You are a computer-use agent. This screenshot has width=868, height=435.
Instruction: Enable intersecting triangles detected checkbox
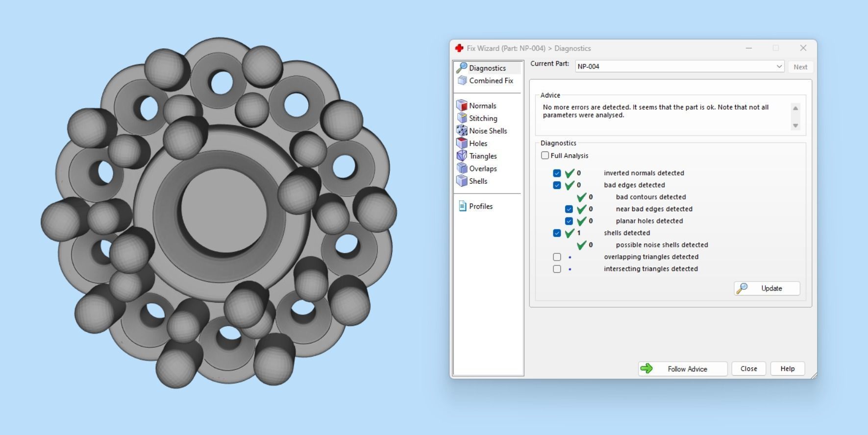click(557, 269)
